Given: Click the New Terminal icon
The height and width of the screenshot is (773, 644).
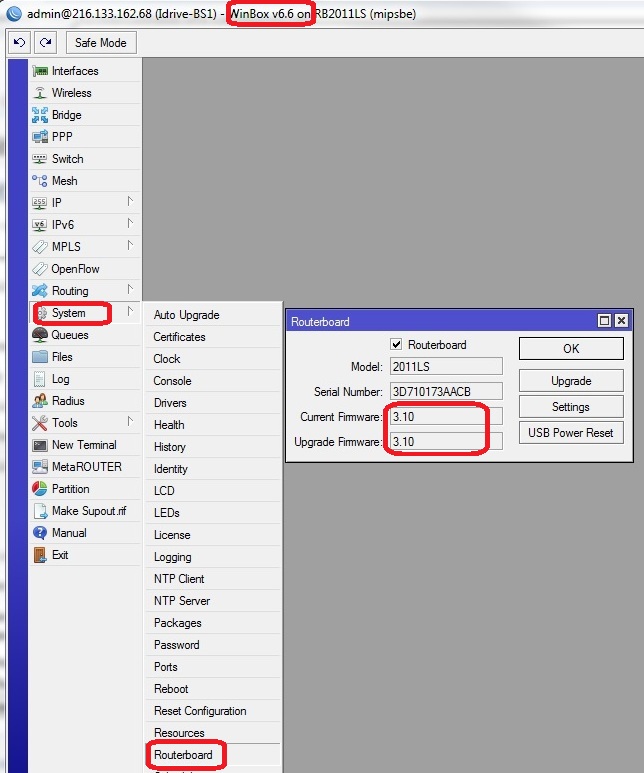Looking at the screenshot, I should pyautogui.click(x=40, y=445).
